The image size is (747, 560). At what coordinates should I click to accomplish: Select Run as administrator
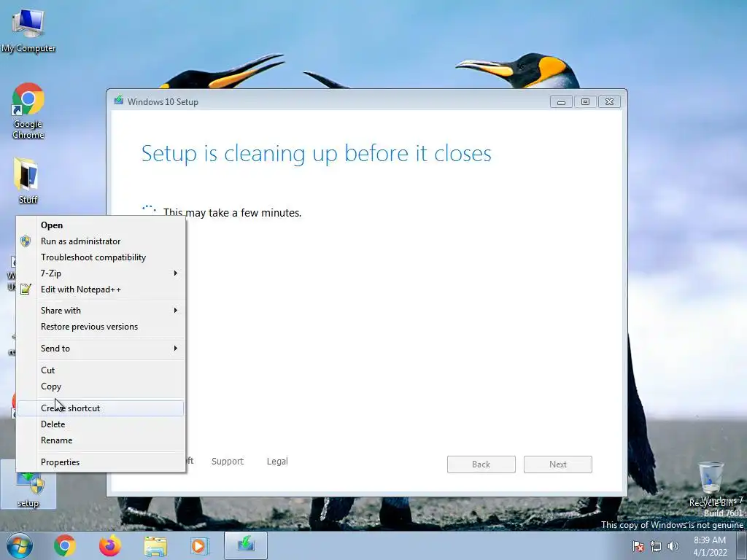(x=100, y=241)
